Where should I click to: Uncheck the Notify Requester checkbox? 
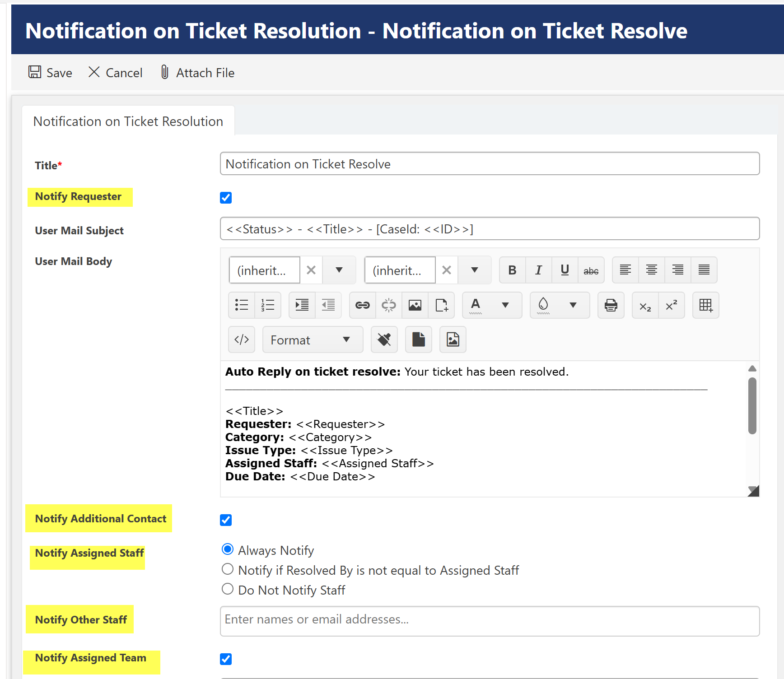point(226,198)
